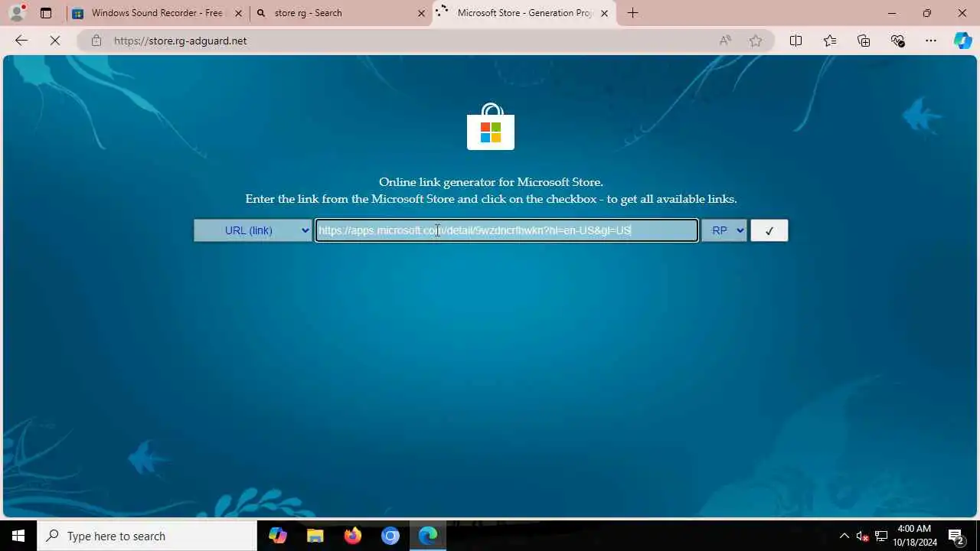The width and height of the screenshot is (980, 551).
Task: Open Collections panel
Action: tap(864, 41)
